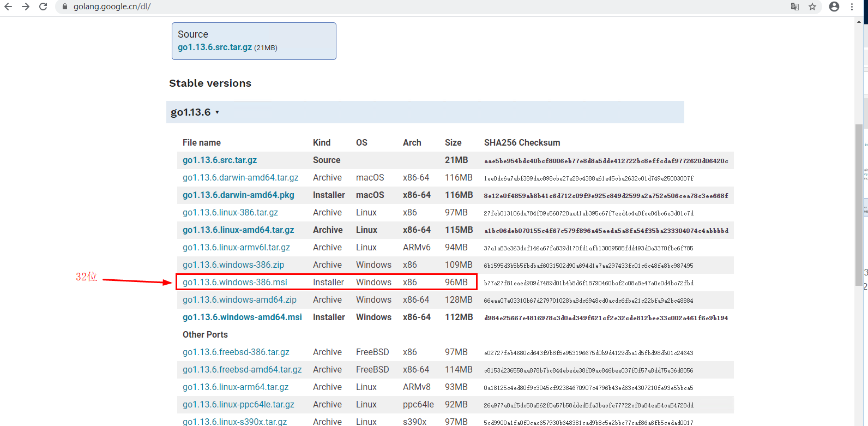Open the translate page icon
Image resolution: width=868 pixels, height=426 pixels.
pyautogui.click(x=795, y=7)
